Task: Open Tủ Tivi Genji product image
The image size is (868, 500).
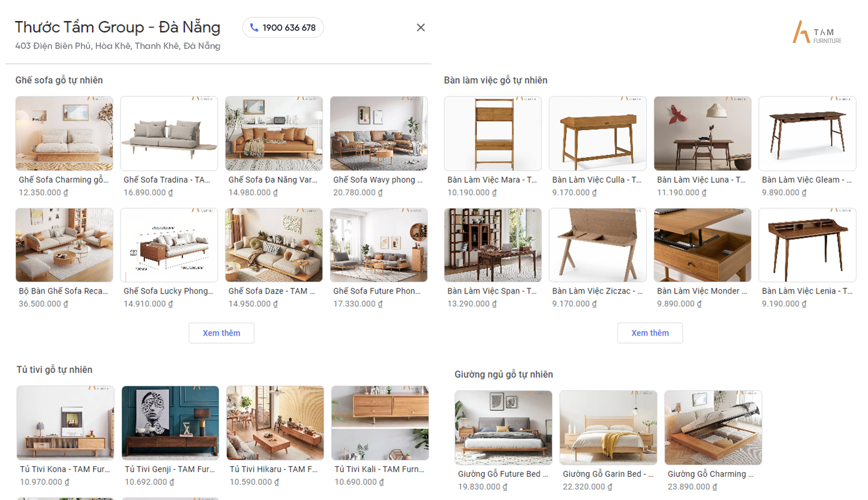Action: tap(170, 423)
